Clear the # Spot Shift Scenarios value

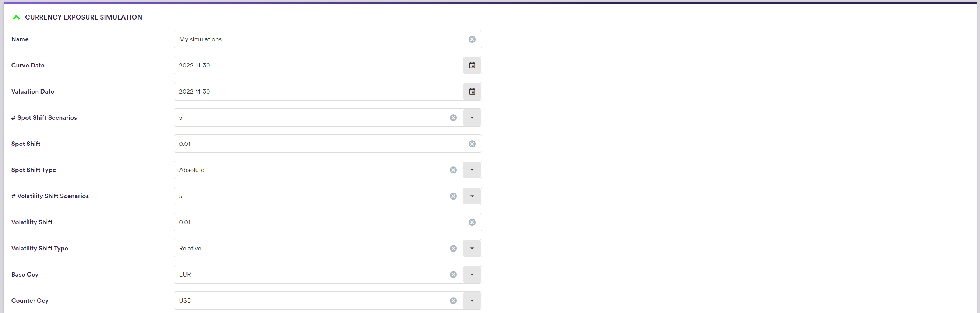453,118
